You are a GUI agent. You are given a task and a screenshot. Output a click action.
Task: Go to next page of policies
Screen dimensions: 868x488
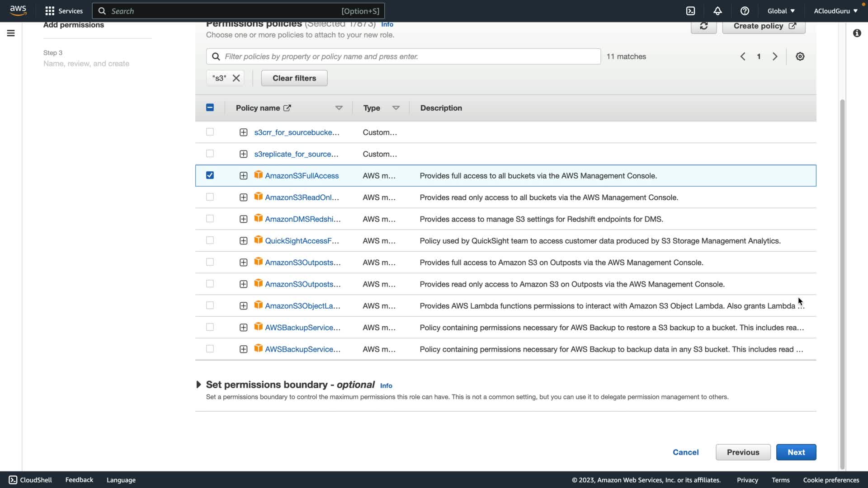(x=775, y=56)
